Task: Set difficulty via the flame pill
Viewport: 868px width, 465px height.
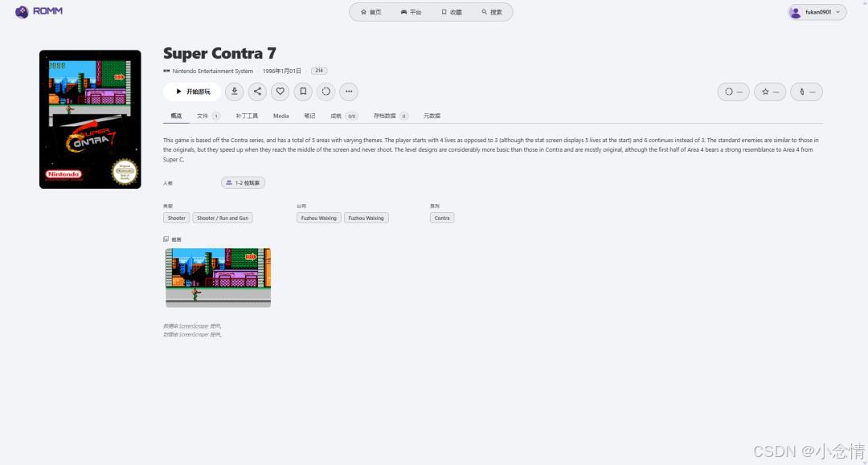Action: coord(807,92)
